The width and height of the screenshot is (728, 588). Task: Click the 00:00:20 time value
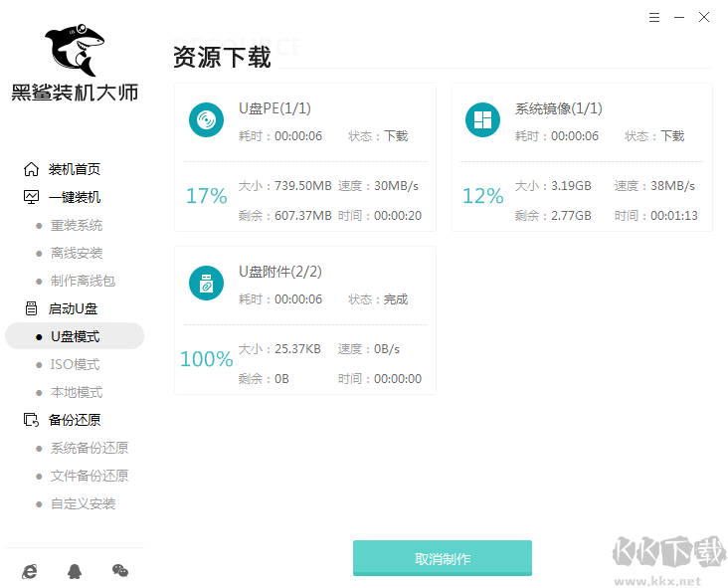click(x=398, y=216)
